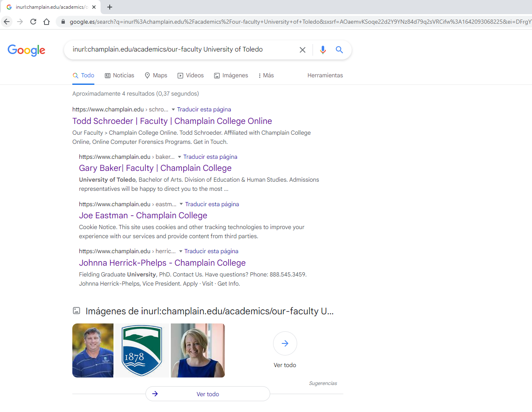
Task: Go to browser home page icon
Action: (x=47, y=22)
